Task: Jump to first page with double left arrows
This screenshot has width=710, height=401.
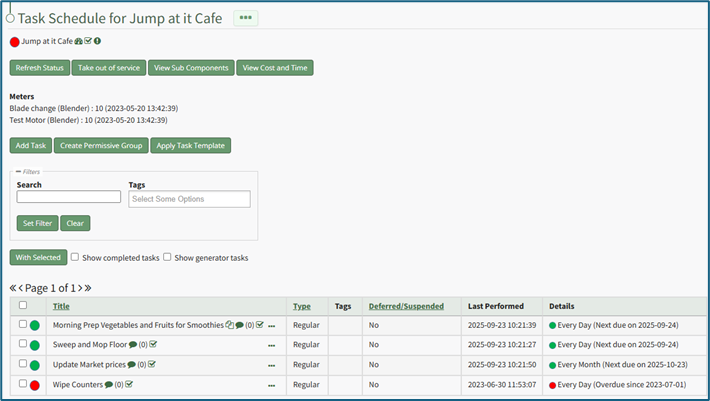Action: coord(13,288)
